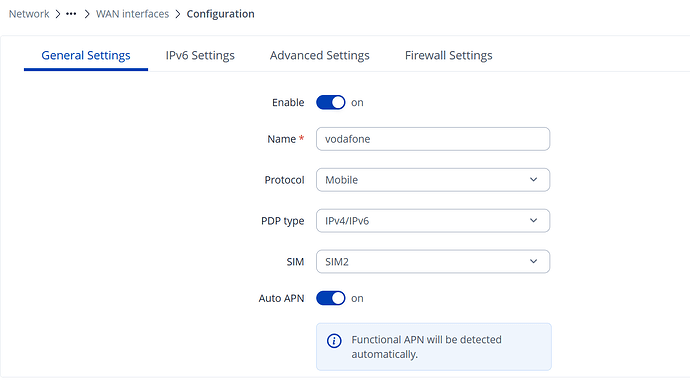Open the Firewall Settings tab
Viewport: 690px width, 392px height.
(448, 55)
